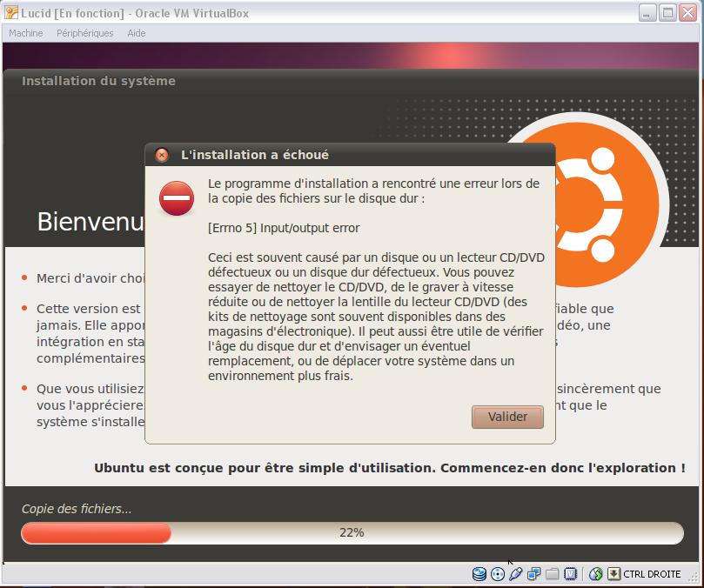Click the window resize grip in status bar
The image size is (704, 588).
coord(694,576)
